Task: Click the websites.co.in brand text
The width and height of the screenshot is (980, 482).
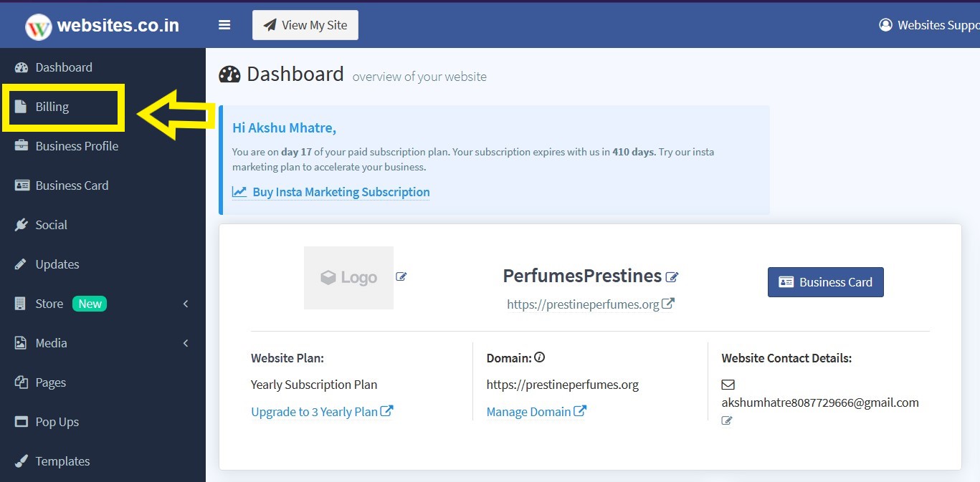Action: point(118,26)
